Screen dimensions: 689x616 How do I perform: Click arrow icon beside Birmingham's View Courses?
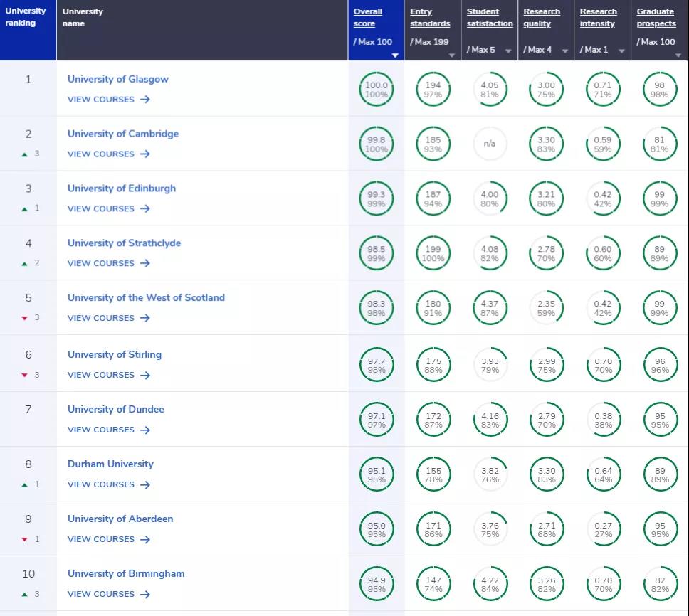(144, 594)
